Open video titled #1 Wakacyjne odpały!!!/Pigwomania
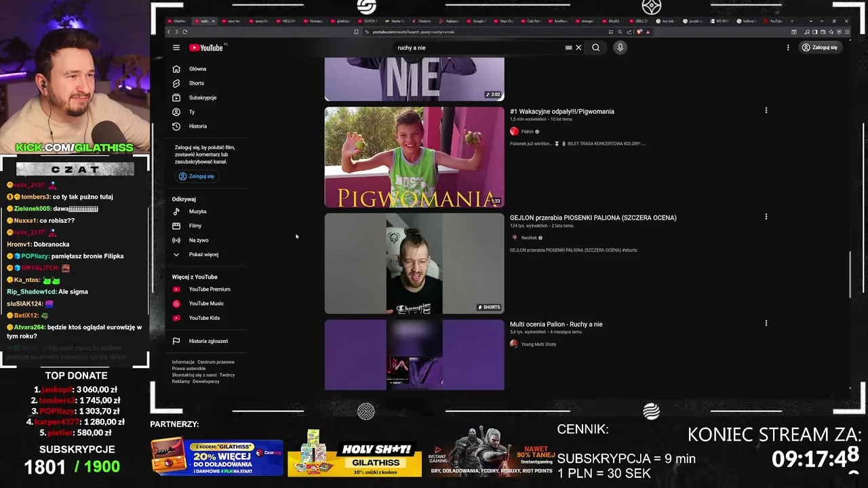This screenshot has height=488, width=868. (x=562, y=111)
